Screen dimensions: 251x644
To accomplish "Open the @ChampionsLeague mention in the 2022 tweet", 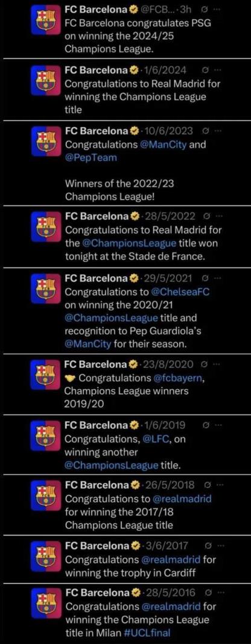I will tap(129, 243).
